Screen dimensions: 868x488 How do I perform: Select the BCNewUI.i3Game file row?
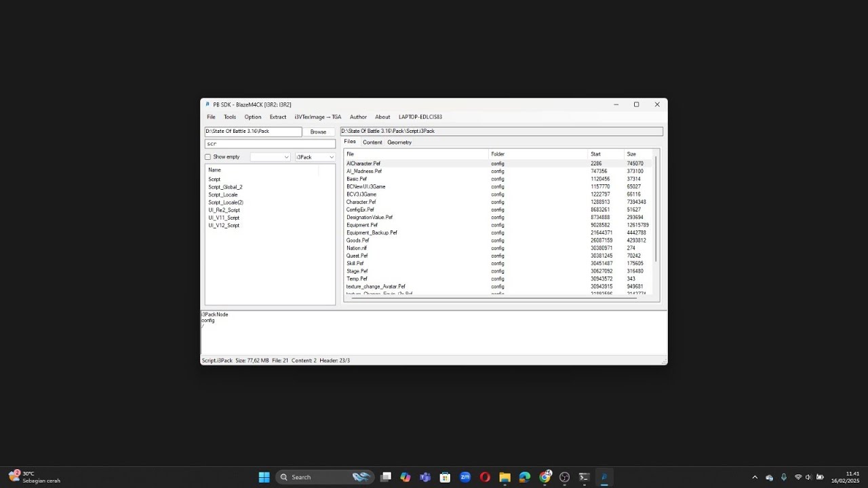(x=498, y=186)
